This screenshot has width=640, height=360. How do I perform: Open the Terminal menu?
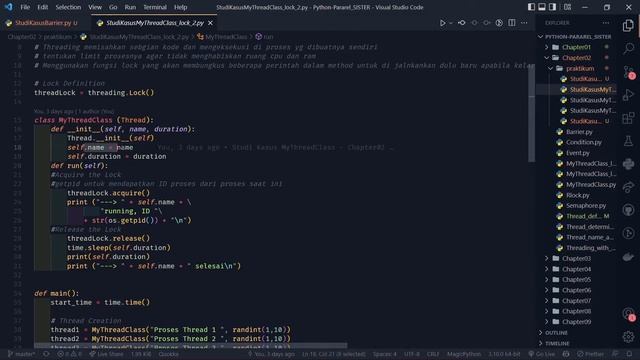click(155, 7)
